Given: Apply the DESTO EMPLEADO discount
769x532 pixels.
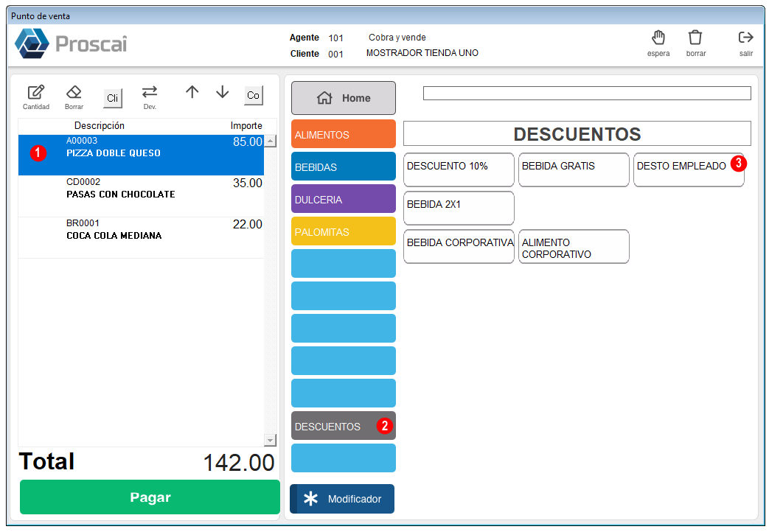Looking at the screenshot, I should tap(689, 169).
